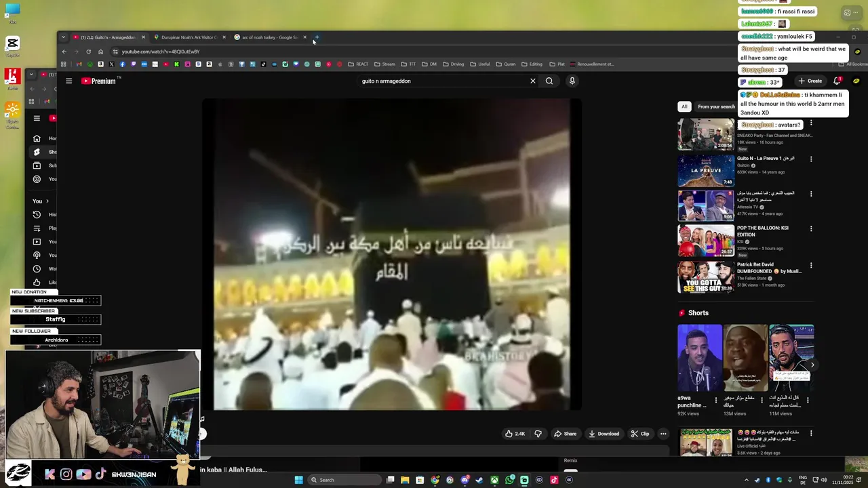Image resolution: width=868 pixels, height=488 pixels.
Task: Show hidden system tray icons
Action: (747, 480)
